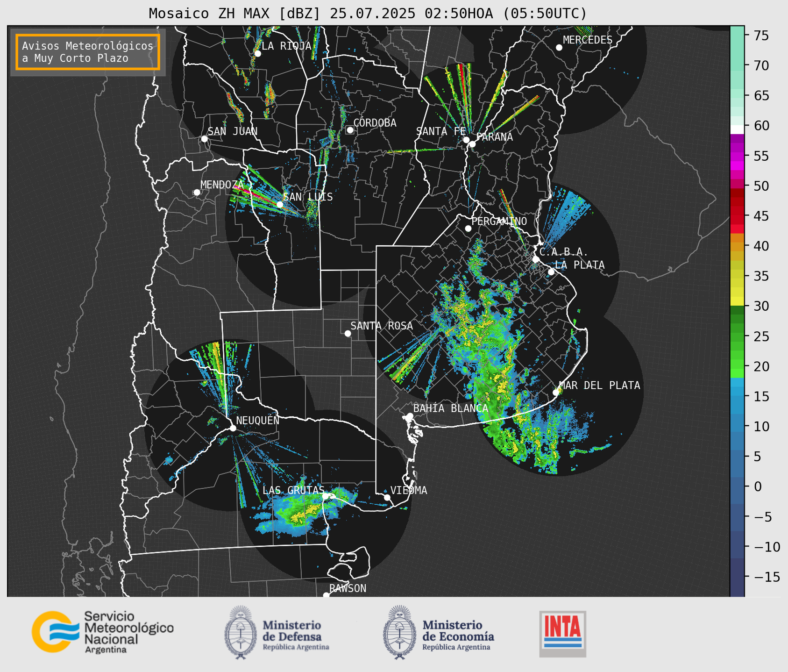788x672 pixels.
Task: Select the Córdoba city marker
Action: [350, 130]
